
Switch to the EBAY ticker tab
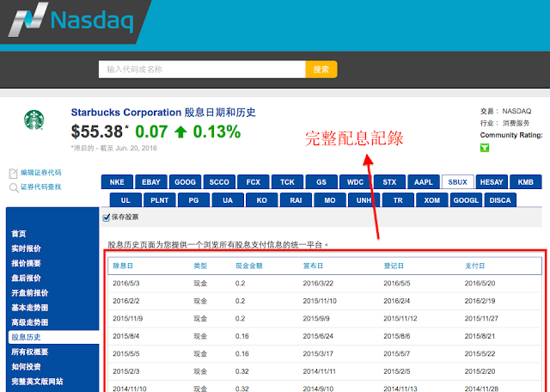tap(151, 181)
